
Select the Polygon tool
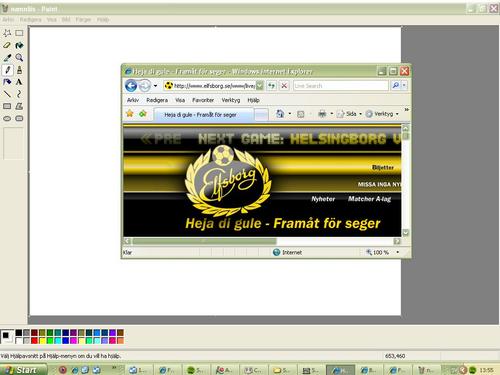19,106
